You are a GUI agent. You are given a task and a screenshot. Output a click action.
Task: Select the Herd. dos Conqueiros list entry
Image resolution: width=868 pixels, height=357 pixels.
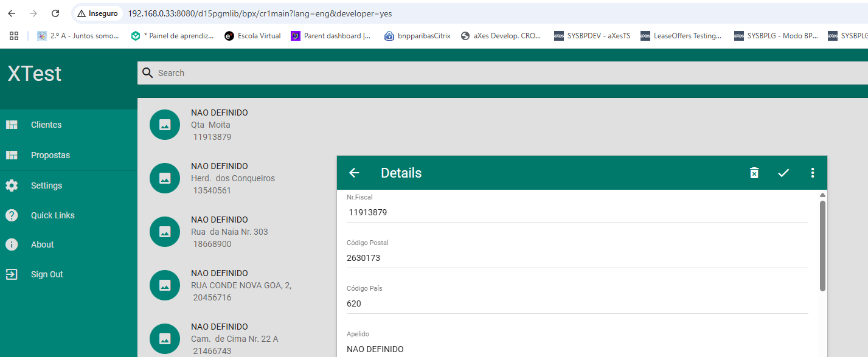tap(233, 178)
